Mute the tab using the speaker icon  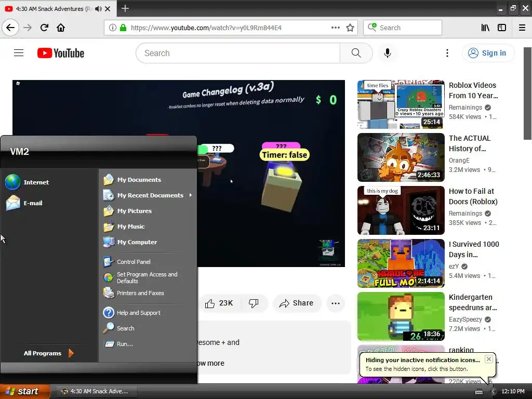tap(98, 9)
